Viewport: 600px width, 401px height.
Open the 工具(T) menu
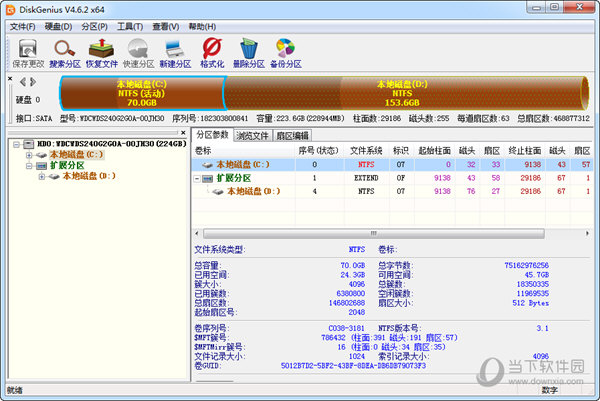130,26
